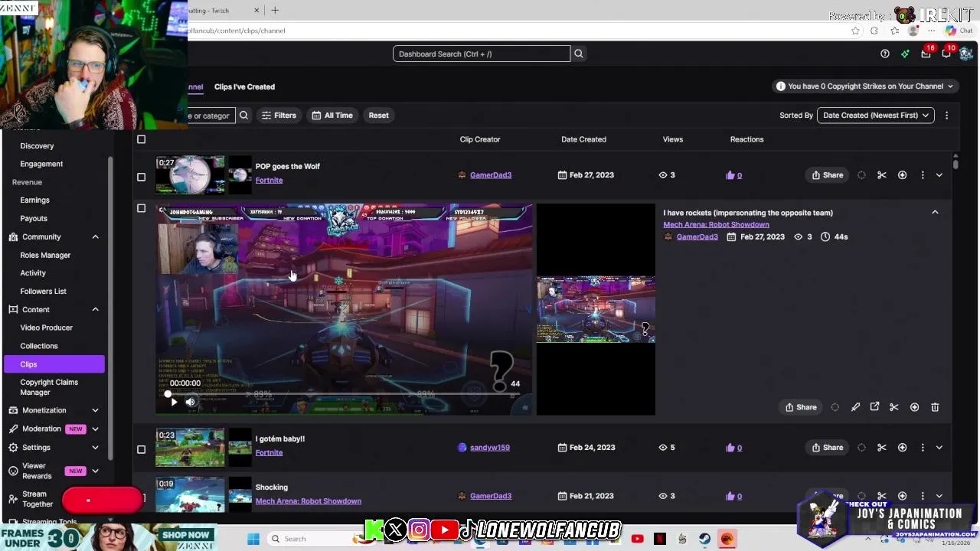Click the Windows Start button

[x=253, y=539]
